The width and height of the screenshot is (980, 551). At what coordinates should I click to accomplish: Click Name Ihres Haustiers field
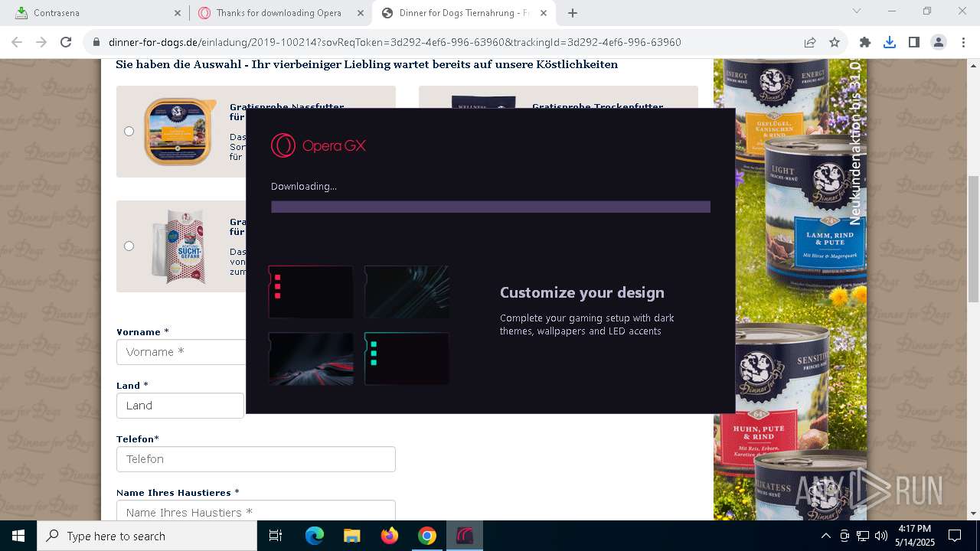click(x=256, y=510)
